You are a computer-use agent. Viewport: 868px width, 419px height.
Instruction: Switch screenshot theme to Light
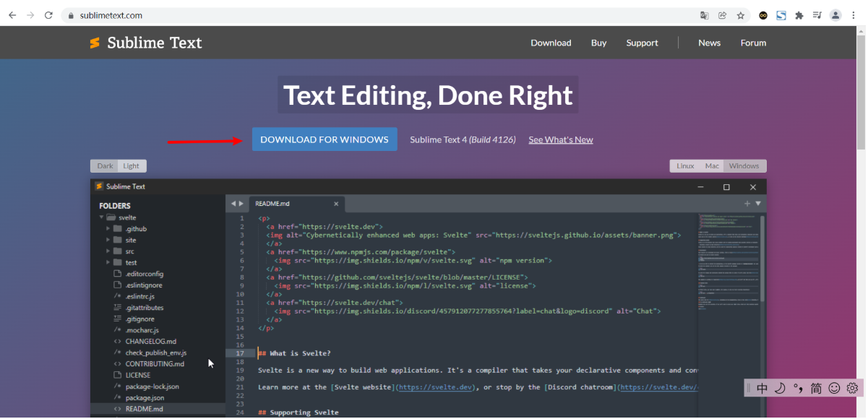132,166
